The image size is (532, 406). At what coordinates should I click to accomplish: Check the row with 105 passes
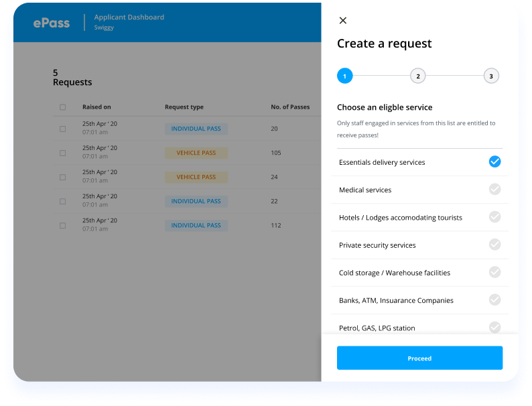pos(63,153)
